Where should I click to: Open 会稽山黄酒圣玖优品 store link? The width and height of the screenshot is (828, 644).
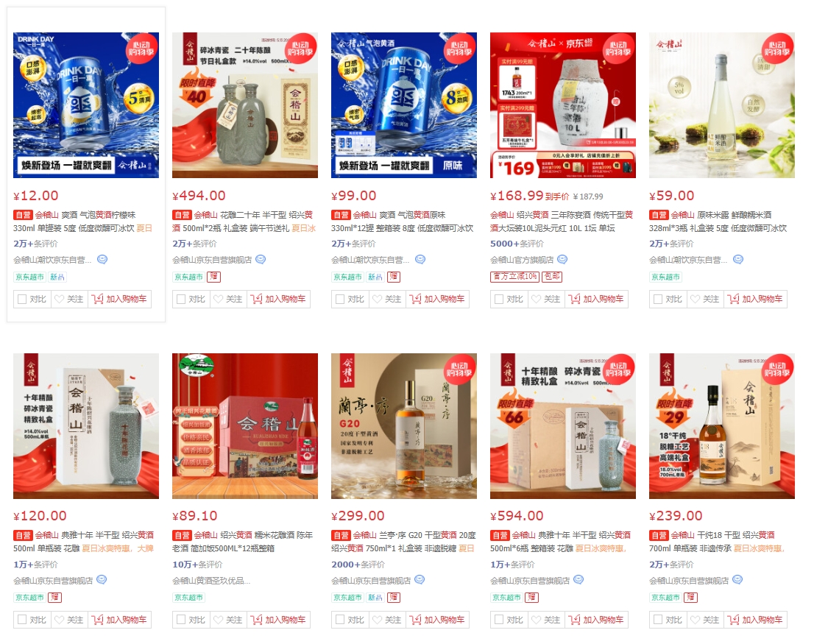coord(211,581)
